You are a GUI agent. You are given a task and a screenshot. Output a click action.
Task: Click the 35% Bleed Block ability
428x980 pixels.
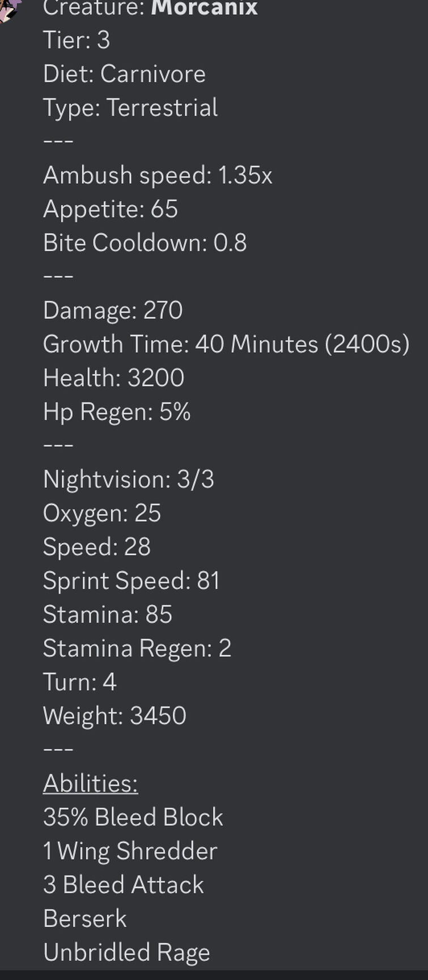(133, 817)
